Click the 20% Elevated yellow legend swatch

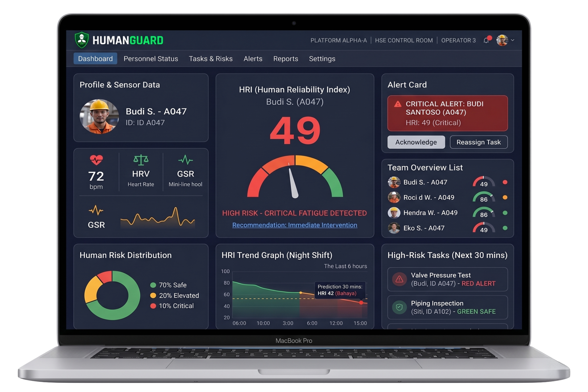(x=153, y=295)
